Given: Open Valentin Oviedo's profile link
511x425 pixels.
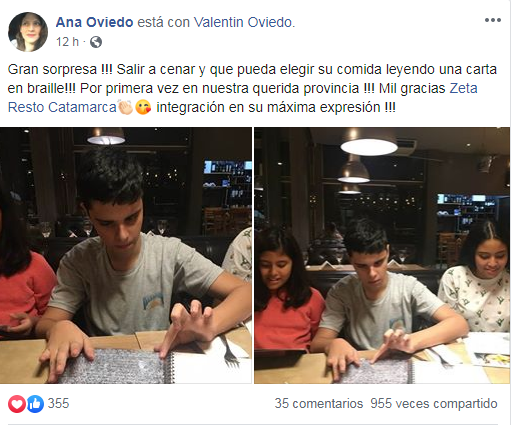Looking at the screenshot, I should tap(244, 22).
